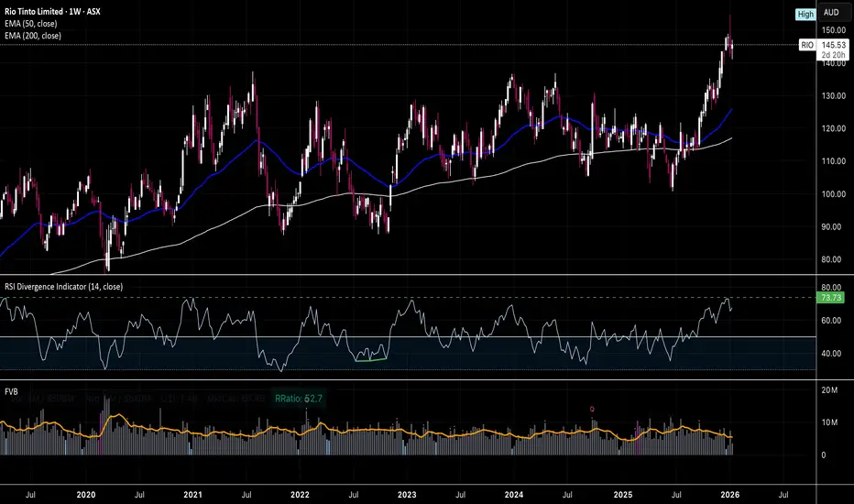
Task: Click the Rio Tinto Limited symbol title
Action: click(x=59, y=10)
